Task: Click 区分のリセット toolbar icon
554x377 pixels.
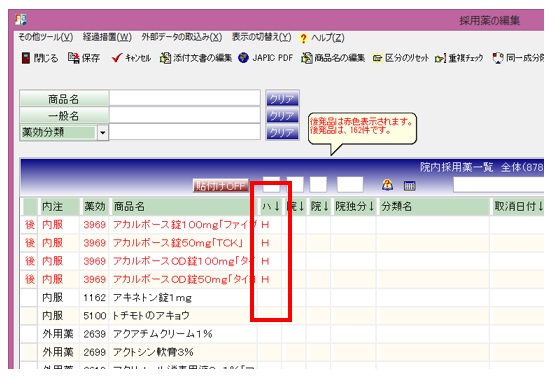Action: [x=377, y=58]
